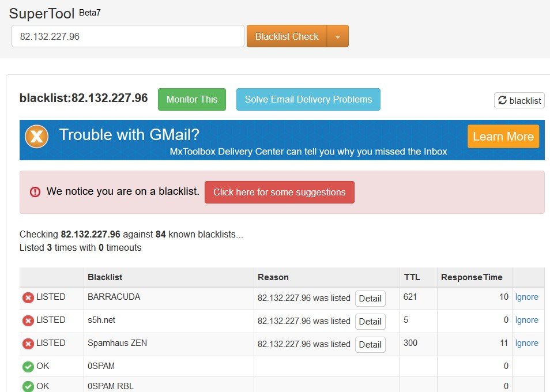This screenshot has width=550, height=392.
Task: Click the Monitor This button
Action: tap(192, 99)
